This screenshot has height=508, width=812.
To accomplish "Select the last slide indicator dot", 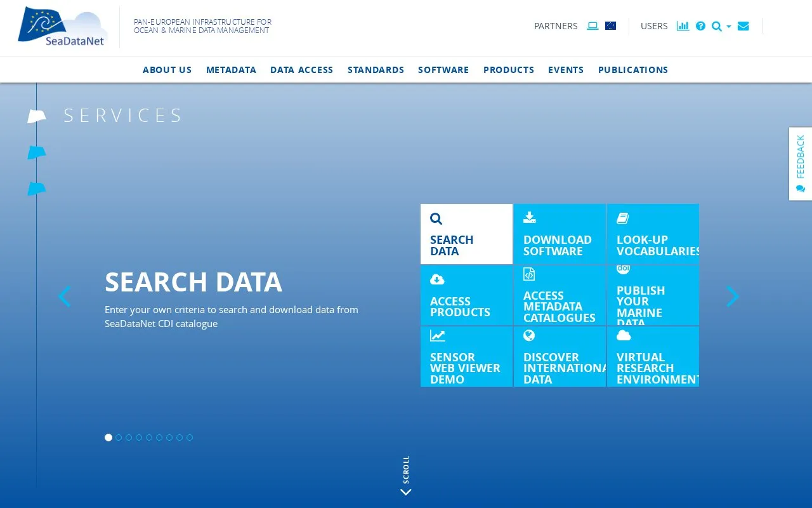I will click(190, 438).
